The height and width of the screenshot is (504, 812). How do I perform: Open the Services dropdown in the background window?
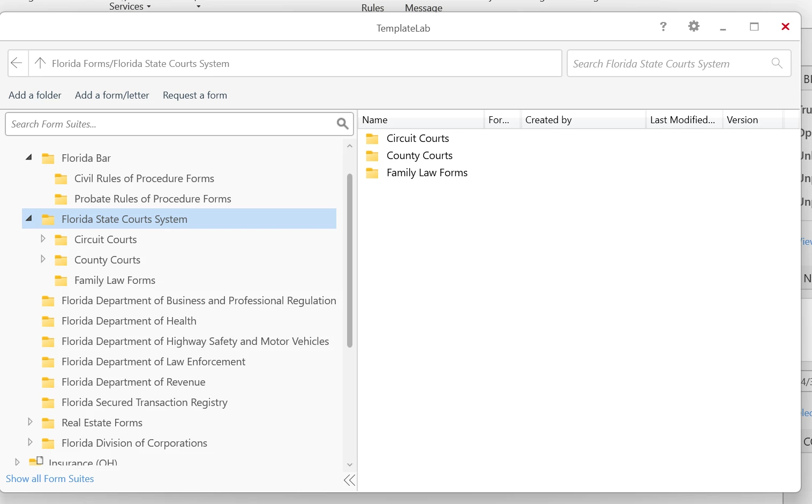[130, 6]
